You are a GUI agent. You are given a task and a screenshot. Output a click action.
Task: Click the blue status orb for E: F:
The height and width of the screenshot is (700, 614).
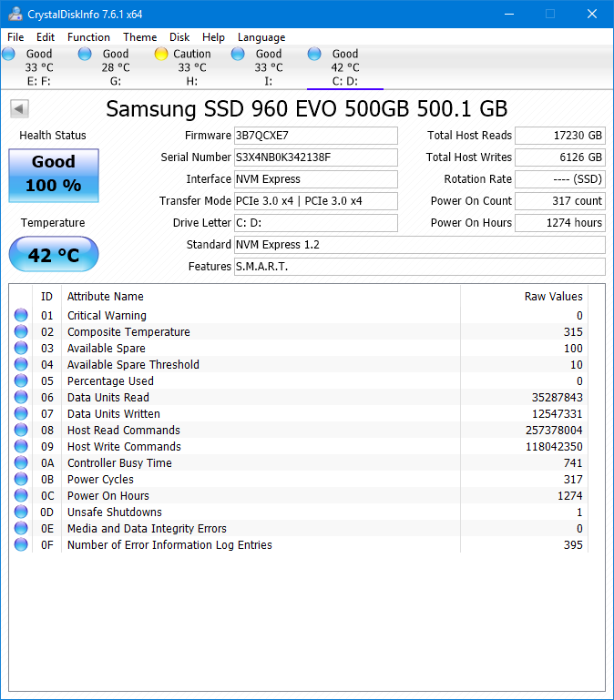tap(8, 54)
